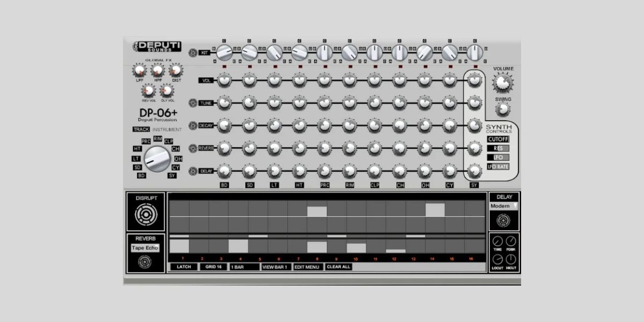This screenshot has width=644, height=322.
Task: Click the delay FDBK knob
Action: tap(511, 242)
